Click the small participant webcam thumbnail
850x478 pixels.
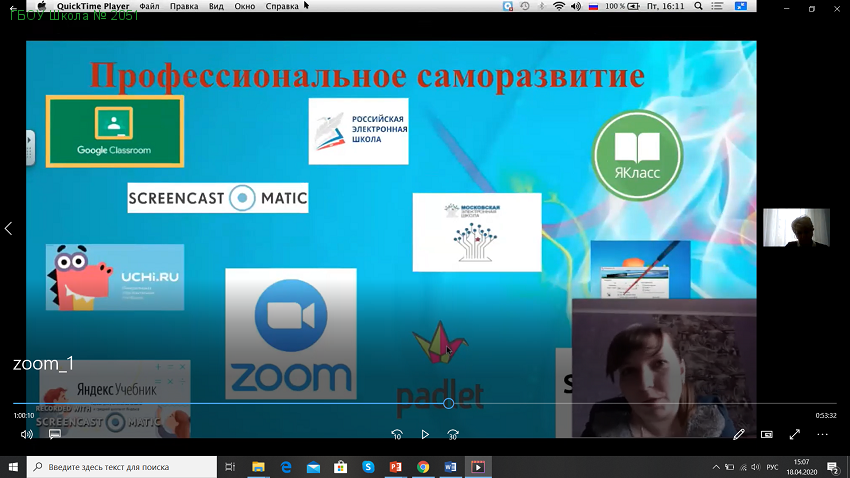pyautogui.click(x=796, y=228)
